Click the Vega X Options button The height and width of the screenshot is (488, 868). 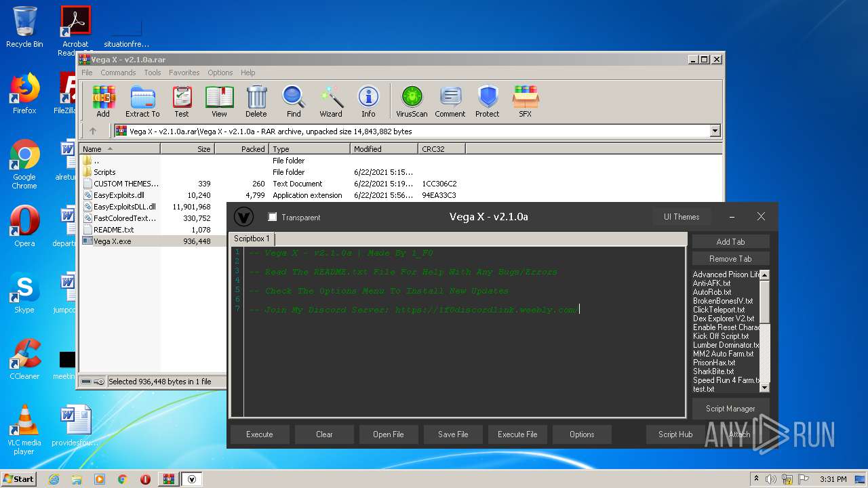click(x=582, y=434)
